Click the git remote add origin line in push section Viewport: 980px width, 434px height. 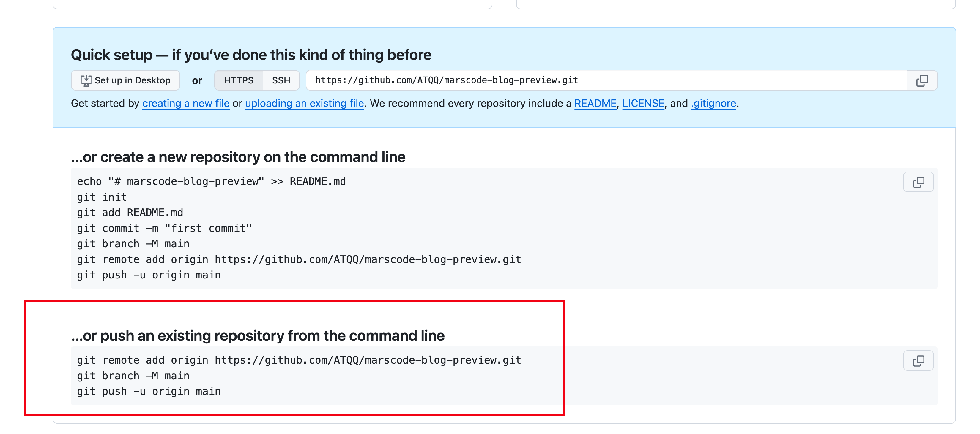(x=299, y=360)
